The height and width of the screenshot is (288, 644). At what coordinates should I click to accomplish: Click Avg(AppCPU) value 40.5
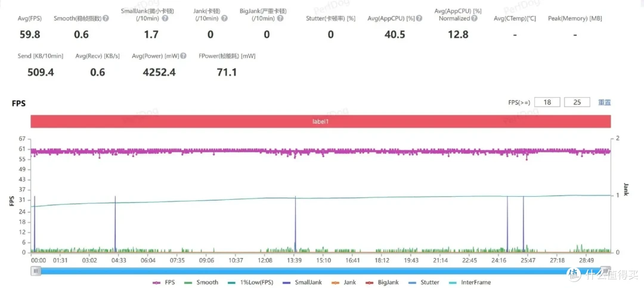pos(395,35)
